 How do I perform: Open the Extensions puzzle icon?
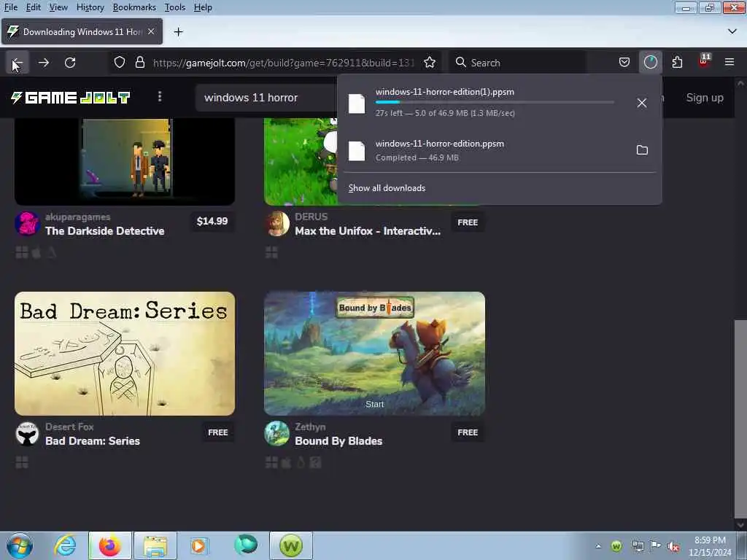pyautogui.click(x=677, y=63)
